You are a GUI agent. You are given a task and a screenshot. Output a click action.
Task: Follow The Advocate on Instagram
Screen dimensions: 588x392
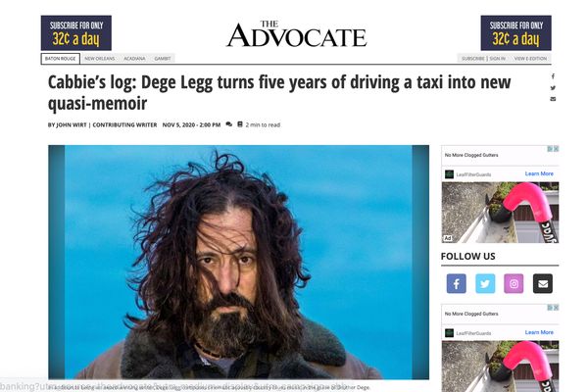pos(514,283)
